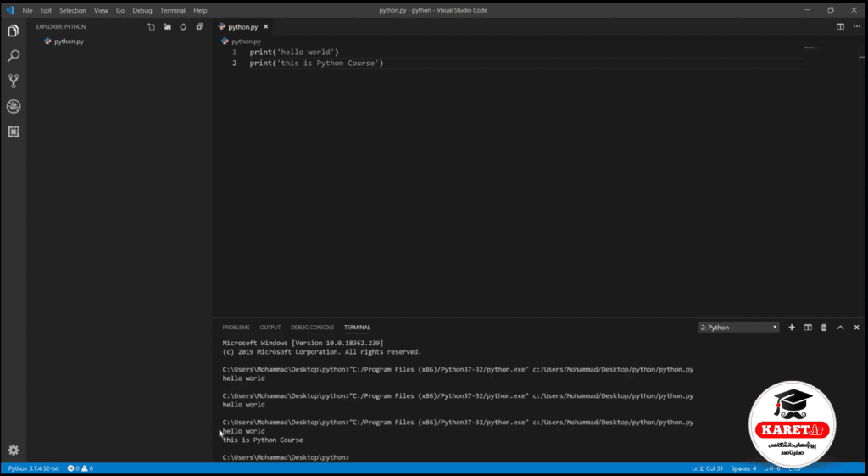Click the VS Code logo in title bar
868x476 pixels.
pos(9,10)
